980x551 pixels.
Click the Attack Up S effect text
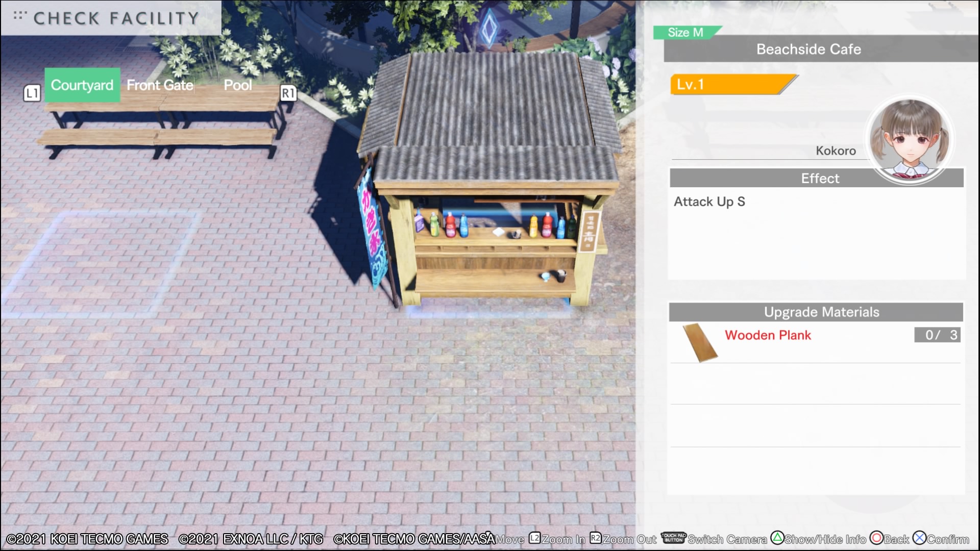tap(709, 202)
